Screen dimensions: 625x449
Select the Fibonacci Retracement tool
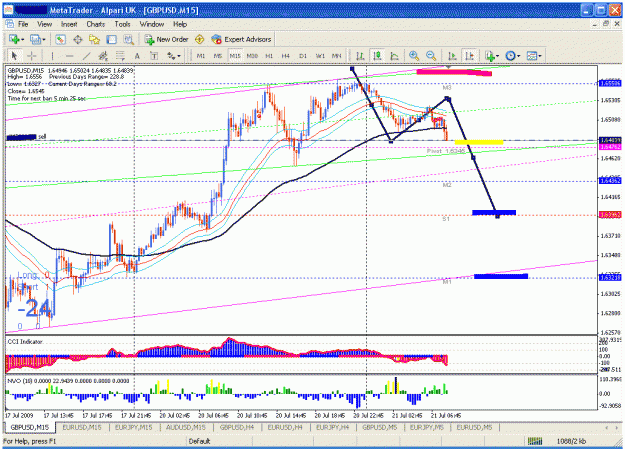point(120,56)
